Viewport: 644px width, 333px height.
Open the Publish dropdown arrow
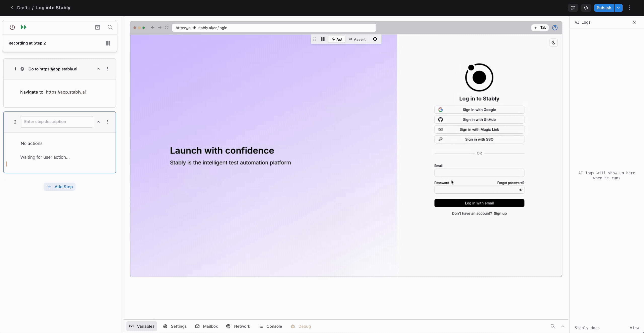point(618,8)
